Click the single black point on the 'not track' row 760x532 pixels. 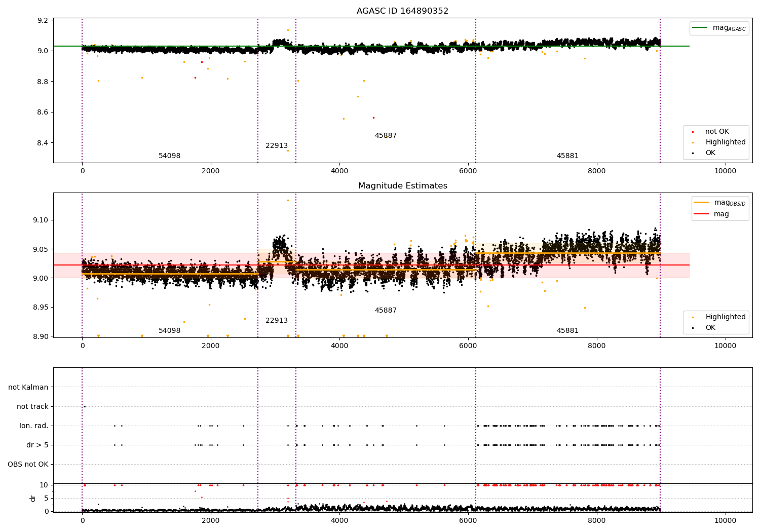(x=85, y=406)
